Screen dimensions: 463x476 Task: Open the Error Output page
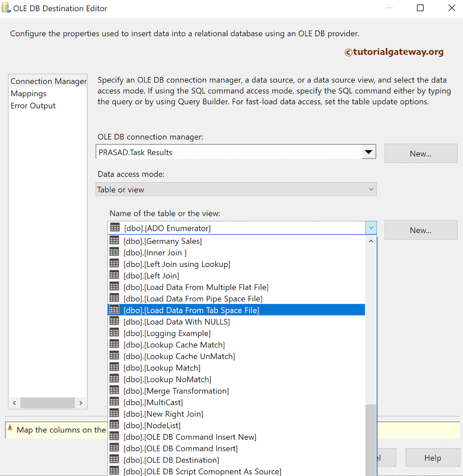pos(33,106)
